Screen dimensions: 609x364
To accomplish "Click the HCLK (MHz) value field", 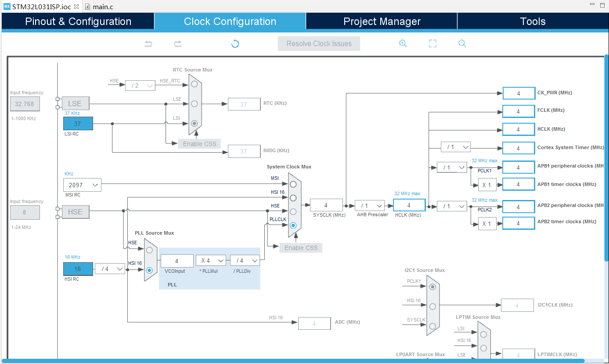I will click(409, 205).
